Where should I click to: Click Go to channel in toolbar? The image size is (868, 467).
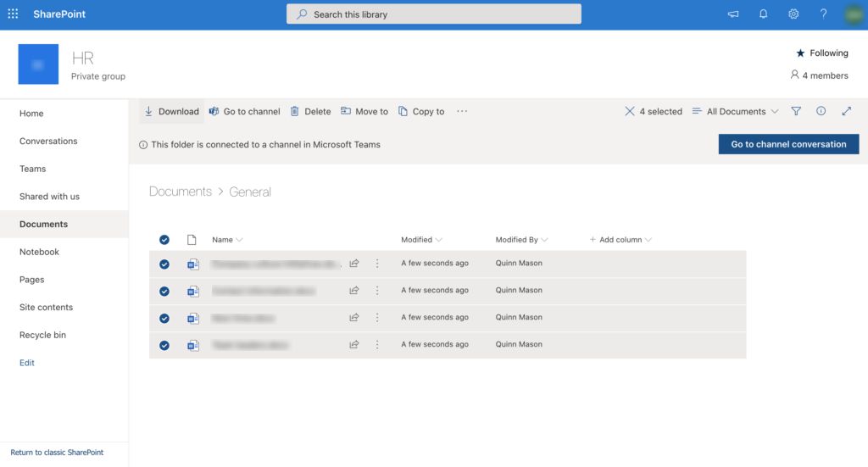coord(244,111)
